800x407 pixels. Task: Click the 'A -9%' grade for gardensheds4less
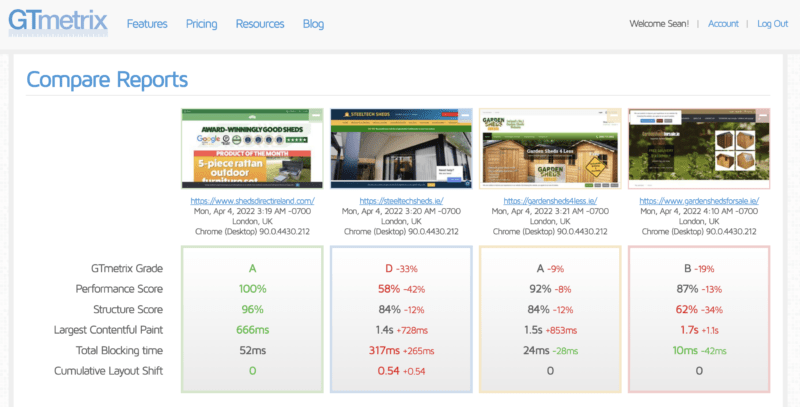550,268
